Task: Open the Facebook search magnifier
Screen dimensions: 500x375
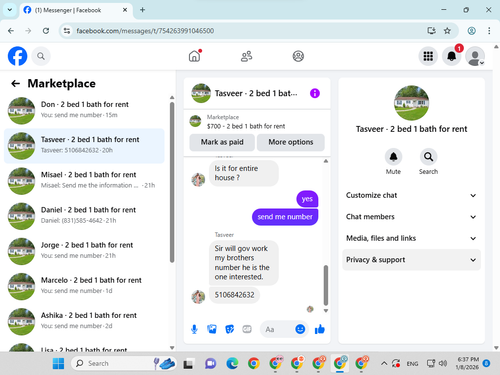Action: (x=41, y=56)
